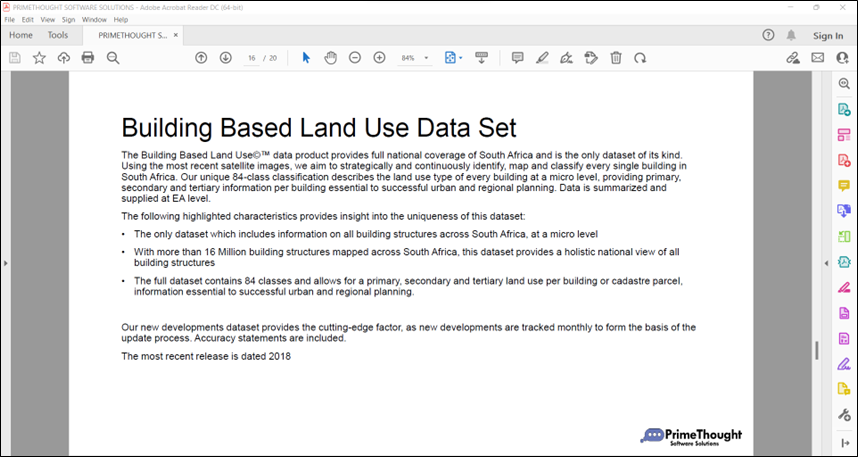Click the upload to cloud icon

tap(64, 57)
